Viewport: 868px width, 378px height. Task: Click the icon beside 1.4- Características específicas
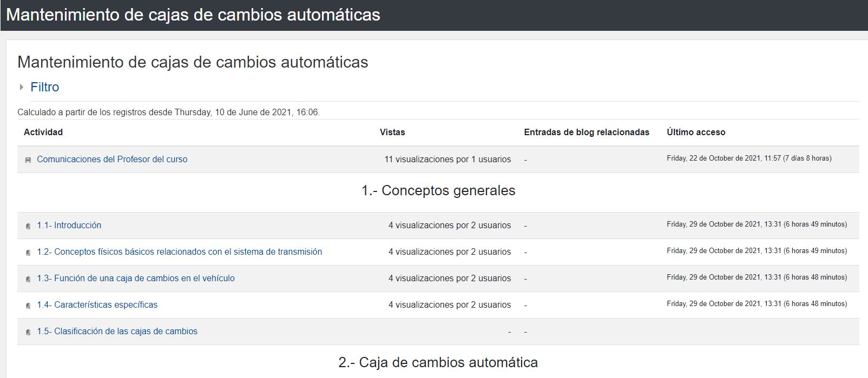click(28, 306)
